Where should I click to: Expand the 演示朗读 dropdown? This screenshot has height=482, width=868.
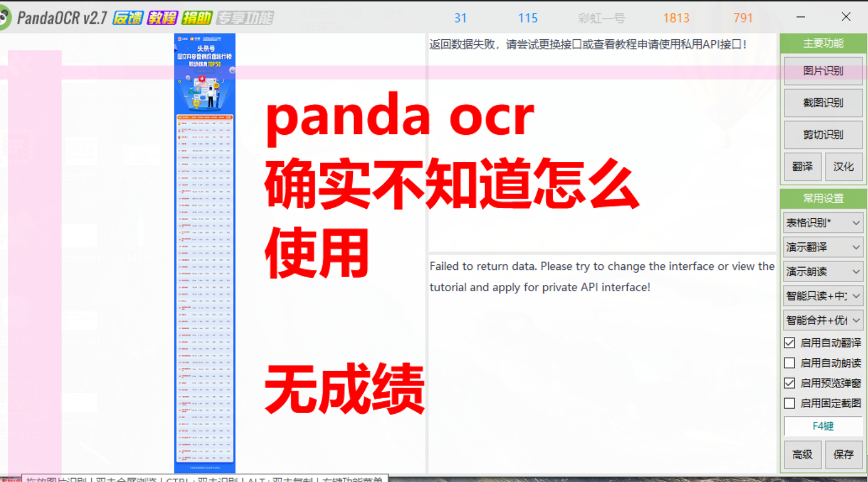[823, 272]
